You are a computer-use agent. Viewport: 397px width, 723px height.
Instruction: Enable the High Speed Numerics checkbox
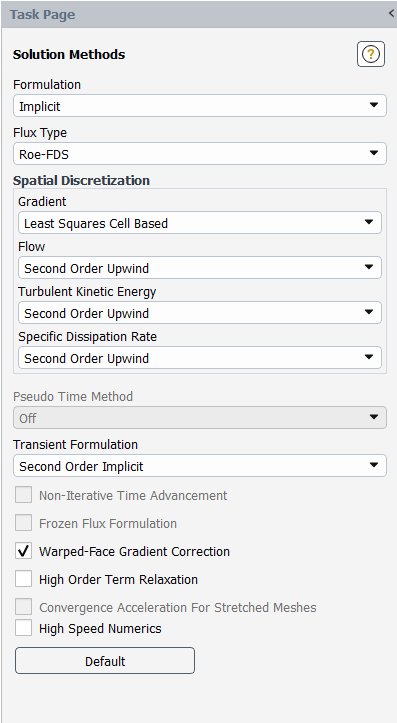pos(24,628)
